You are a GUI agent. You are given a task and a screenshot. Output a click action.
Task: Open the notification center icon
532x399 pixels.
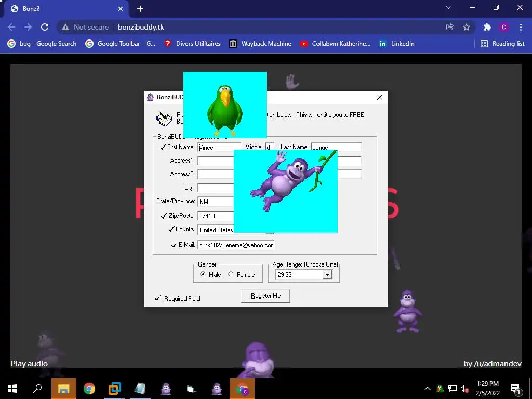[515, 389]
